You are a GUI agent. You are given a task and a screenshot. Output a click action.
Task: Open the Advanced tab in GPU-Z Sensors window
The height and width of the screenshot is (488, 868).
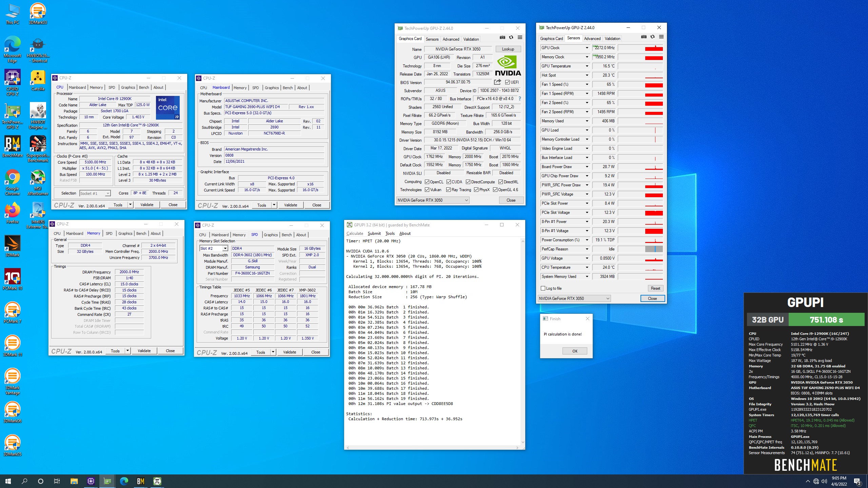pos(592,39)
